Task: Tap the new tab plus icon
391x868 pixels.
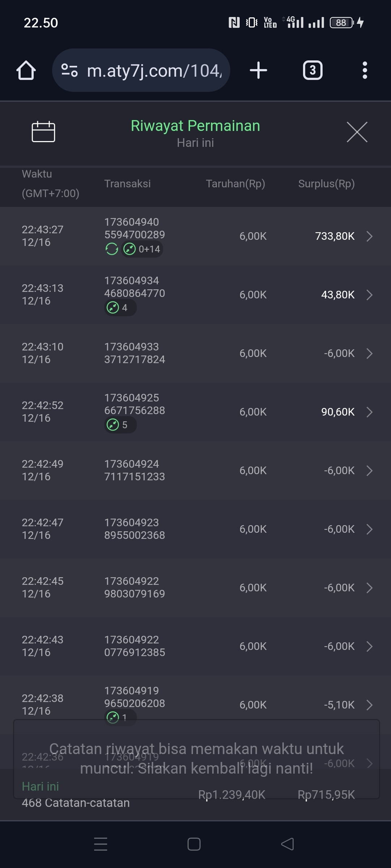Action: point(258,70)
